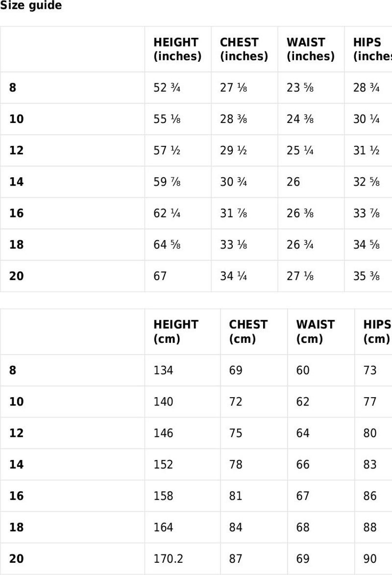Select the CHEST (inches) column header
This screenshot has width=392, height=575.
pyautogui.click(x=244, y=49)
